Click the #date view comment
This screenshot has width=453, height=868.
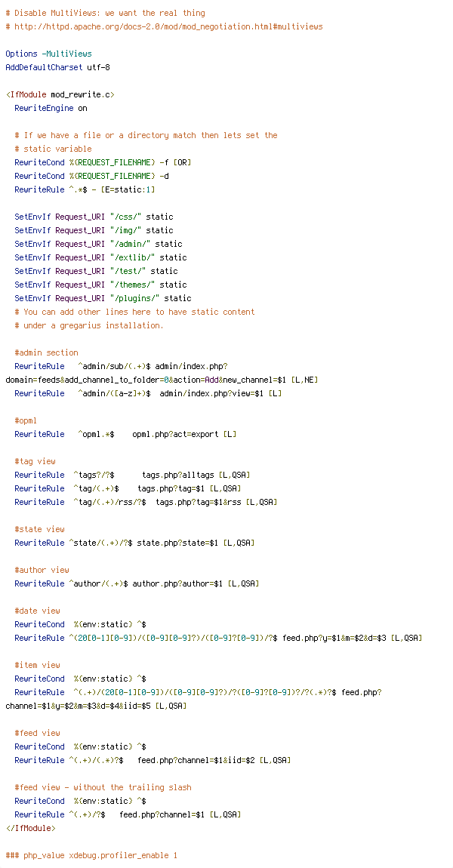[x=37, y=611]
